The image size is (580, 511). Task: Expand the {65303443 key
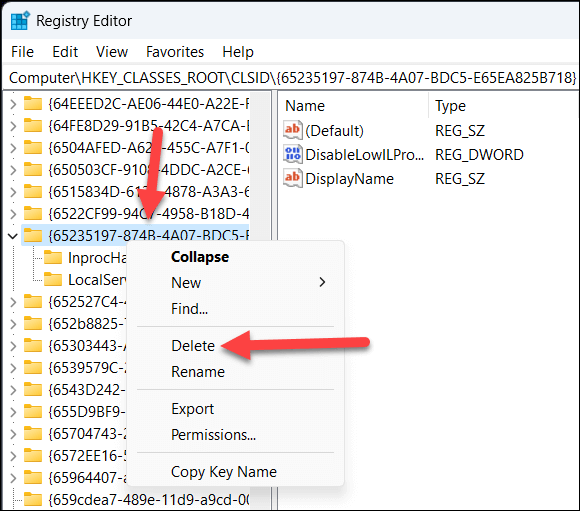[x=13, y=346]
